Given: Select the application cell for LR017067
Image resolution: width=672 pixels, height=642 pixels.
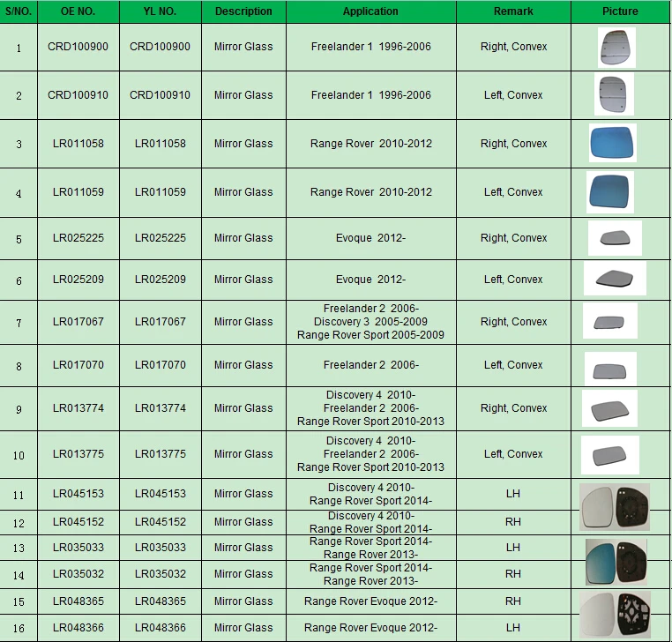Looking at the screenshot, I should tap(370, 322).
